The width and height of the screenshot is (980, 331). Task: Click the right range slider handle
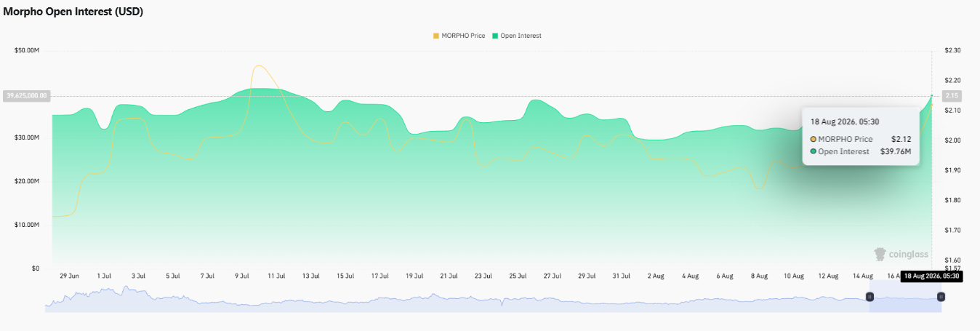click(941, 297)
